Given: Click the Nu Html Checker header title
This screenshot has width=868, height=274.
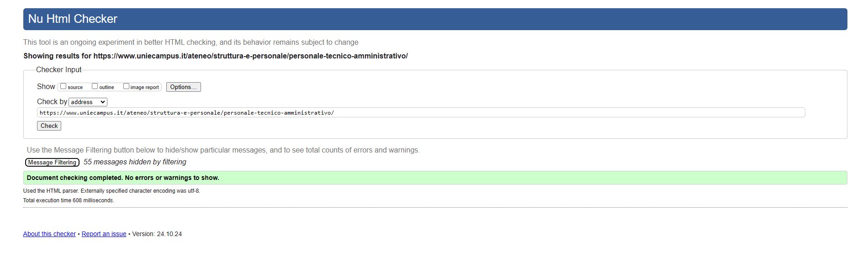Looking at the screenshot, I should tap(73, 19).
